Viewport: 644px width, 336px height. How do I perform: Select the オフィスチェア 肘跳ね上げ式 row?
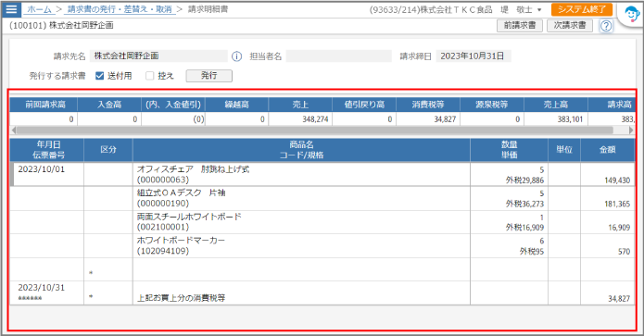[322, 174]
